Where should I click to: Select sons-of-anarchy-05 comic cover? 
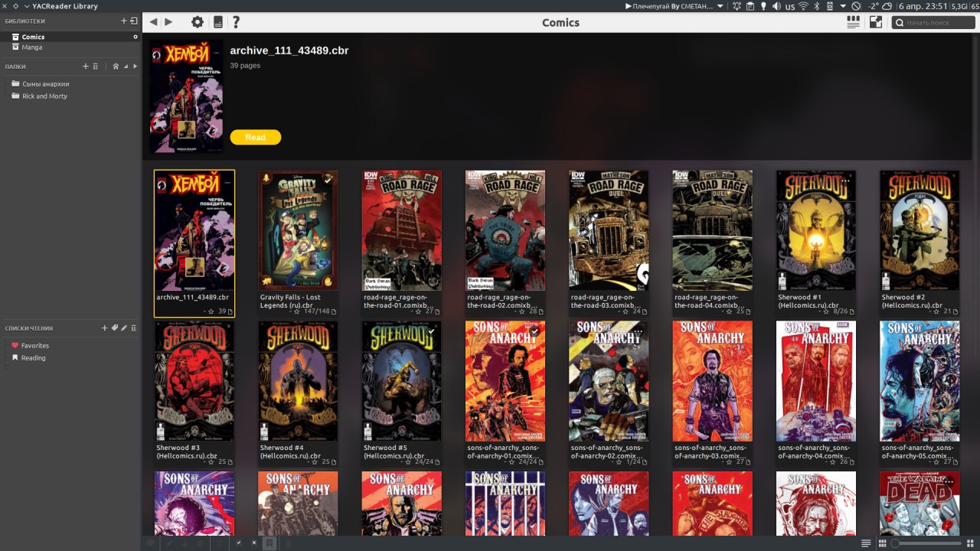click(x=920, y=381)
